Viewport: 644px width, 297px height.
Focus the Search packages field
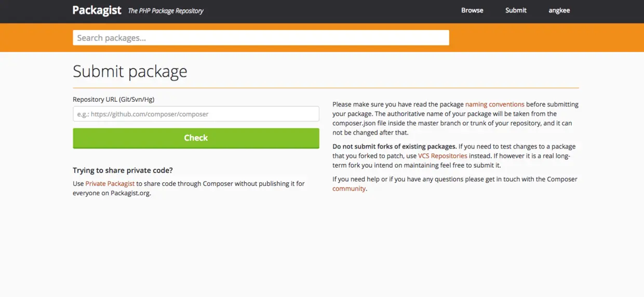(x=261, y=38)
